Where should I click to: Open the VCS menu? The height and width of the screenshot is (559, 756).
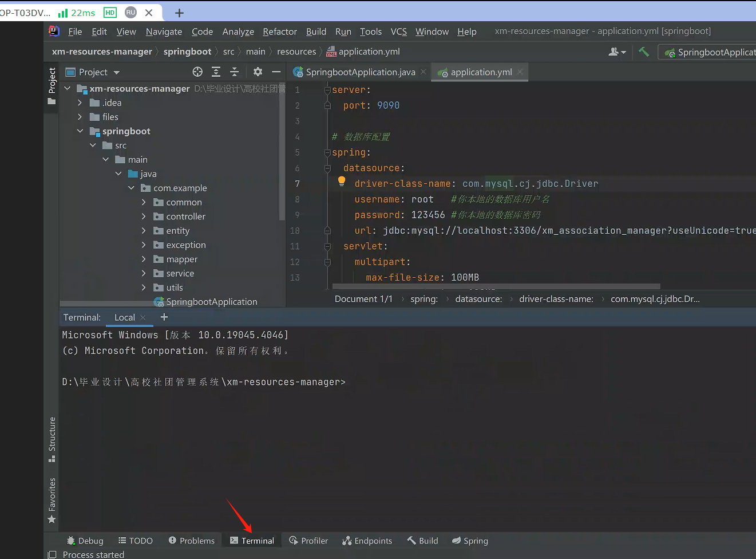click(399, 32)
